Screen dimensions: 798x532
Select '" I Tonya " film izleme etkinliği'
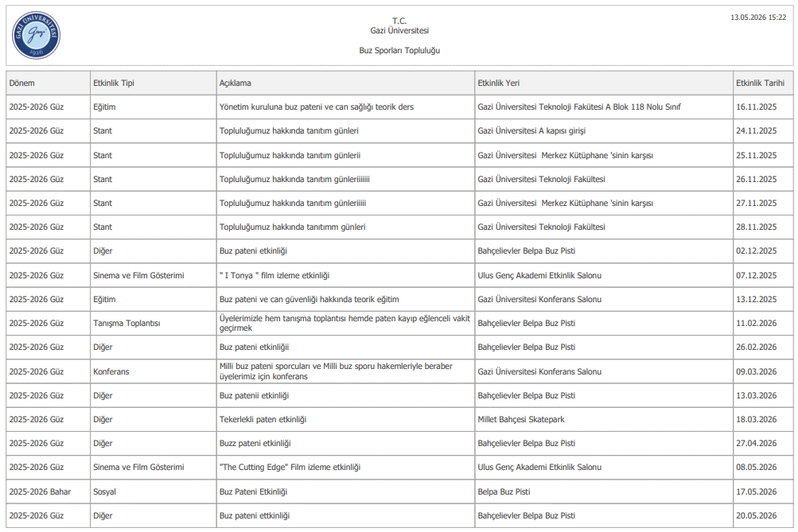pyautogui.click(x=345, y=275)
